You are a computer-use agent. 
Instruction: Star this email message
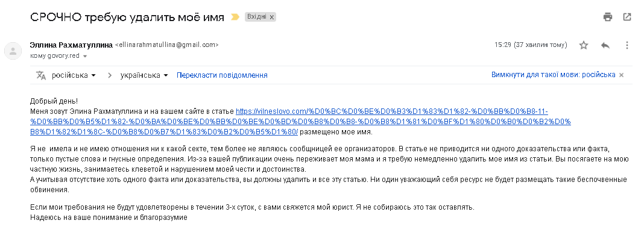(x=584, y=45)
